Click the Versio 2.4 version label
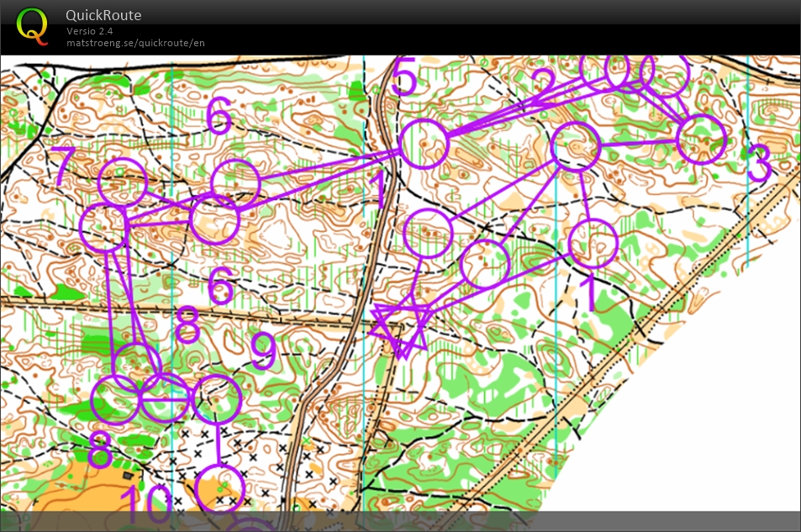The image size is (801, 532). coord(90,31)
